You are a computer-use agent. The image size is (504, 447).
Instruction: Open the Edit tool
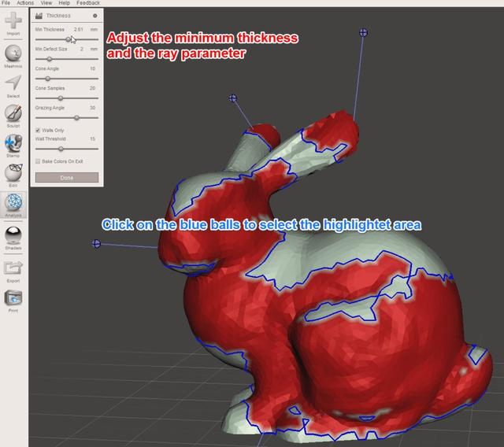pyautogui.click(x=13, y=172)
